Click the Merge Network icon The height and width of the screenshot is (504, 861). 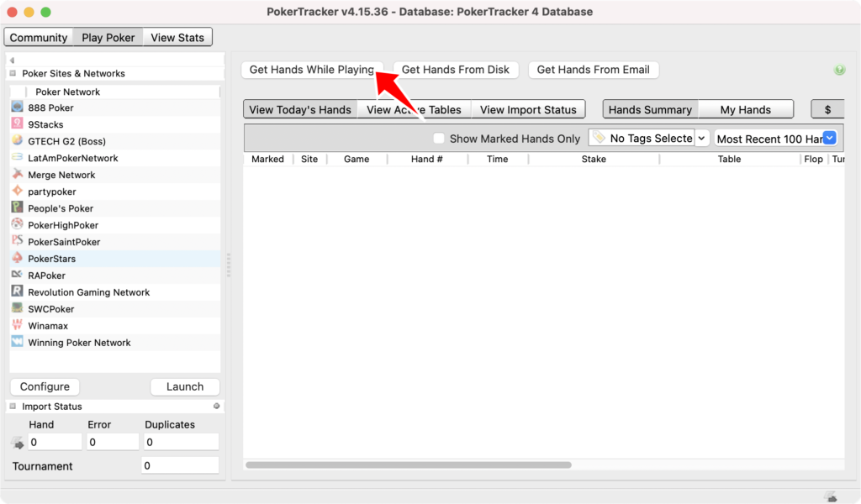(18, 174)
